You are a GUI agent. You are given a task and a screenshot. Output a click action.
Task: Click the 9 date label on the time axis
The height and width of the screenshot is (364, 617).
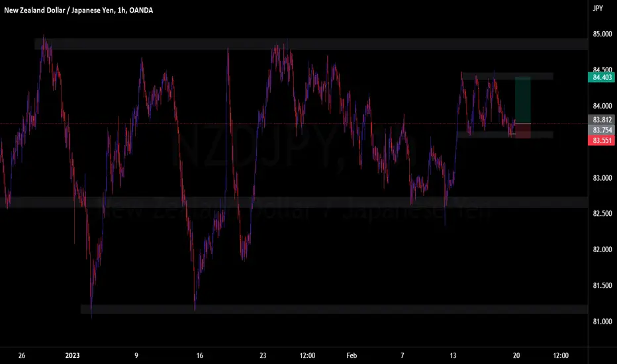point(136,356)
